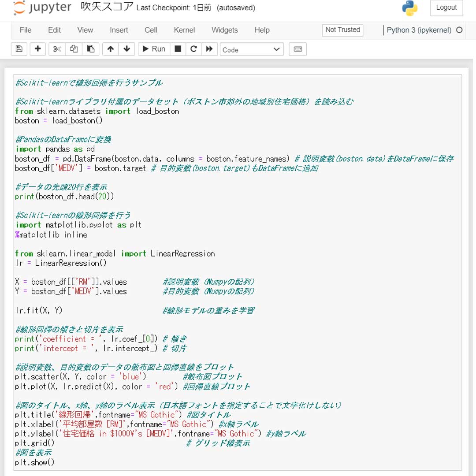Insert cell below with the plus icon
This screenshot has height=476, width=476.
pos(37,49)
